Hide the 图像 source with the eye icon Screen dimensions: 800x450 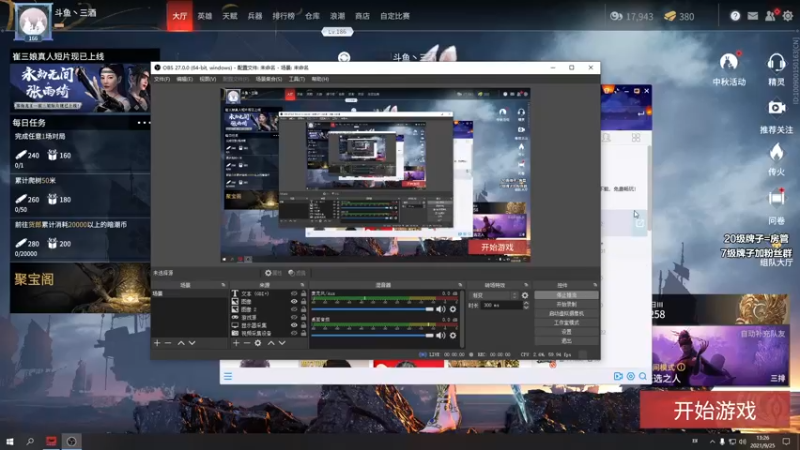coord(294,302)
